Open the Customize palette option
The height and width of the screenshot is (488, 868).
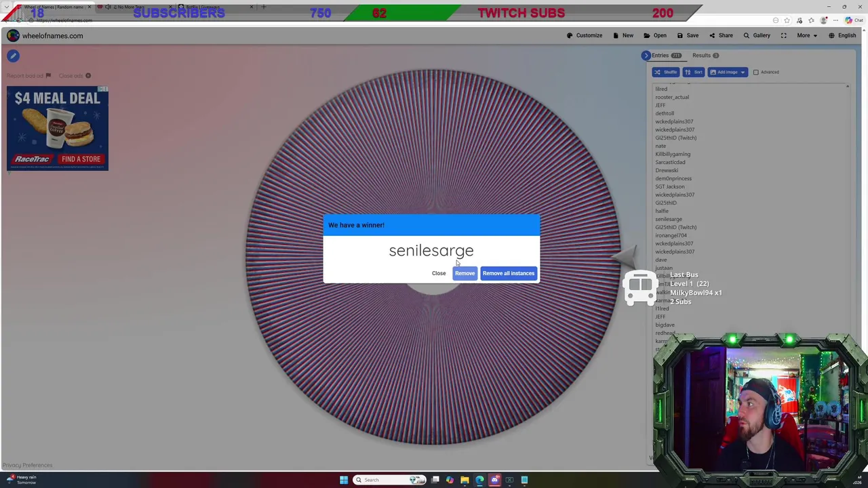coord(584,36)
